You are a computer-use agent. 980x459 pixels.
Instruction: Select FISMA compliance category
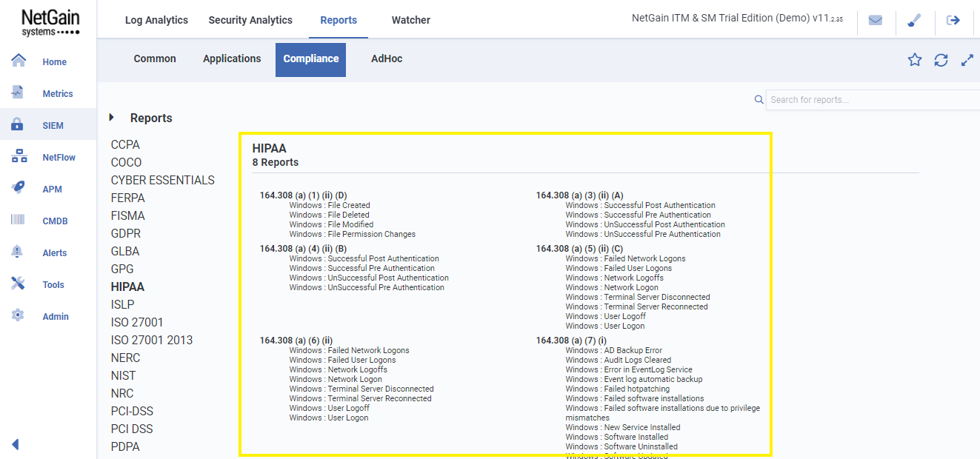128,215
